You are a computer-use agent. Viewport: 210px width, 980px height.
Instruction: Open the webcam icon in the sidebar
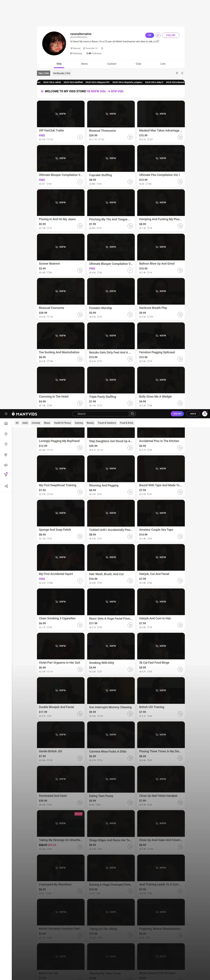point(6,455)
